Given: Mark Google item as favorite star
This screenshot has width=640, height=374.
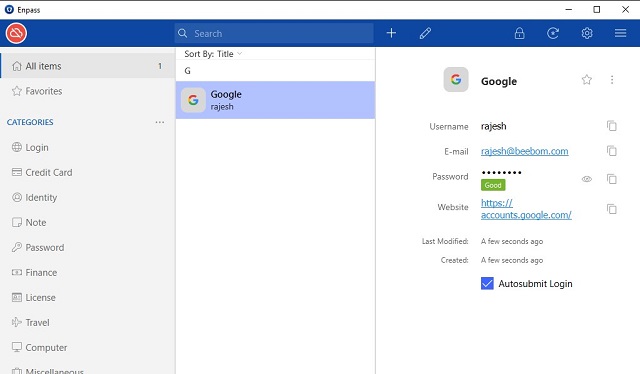Looking at the screenshot, I should pos(587,80).
